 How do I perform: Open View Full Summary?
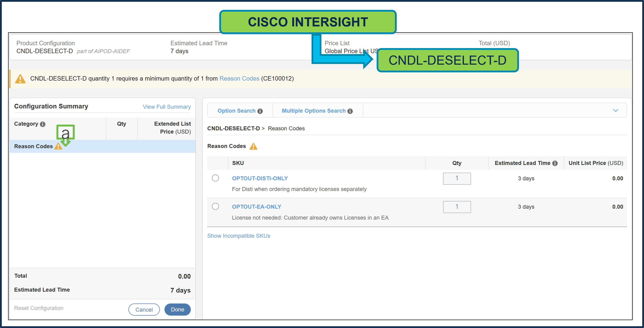[x=166, y=107]
